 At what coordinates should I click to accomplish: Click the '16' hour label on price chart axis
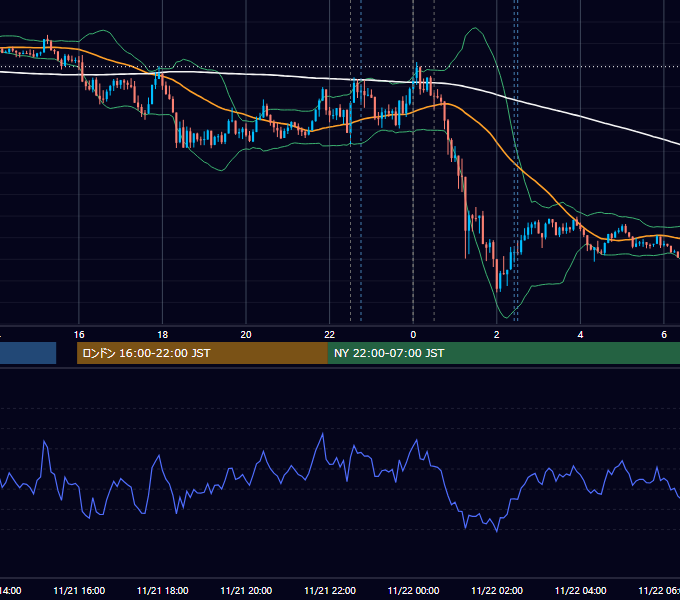pos(79,335)
